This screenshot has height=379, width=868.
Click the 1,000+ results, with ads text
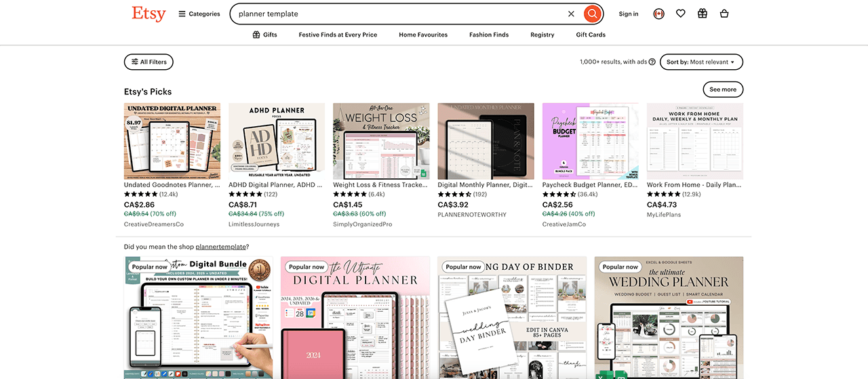coord(613,62)
